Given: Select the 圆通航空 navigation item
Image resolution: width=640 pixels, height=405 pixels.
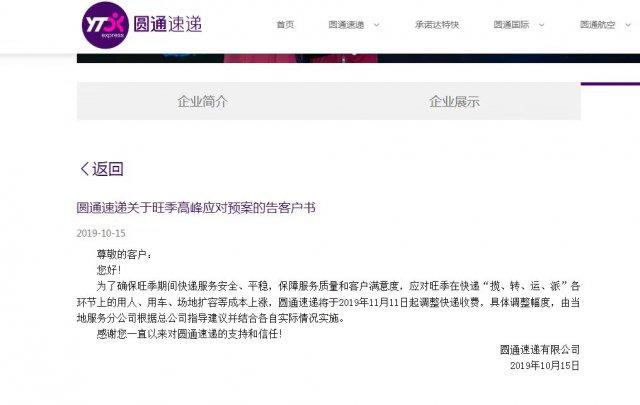Looking at the screenshot, I should pyautogui.click(x=598, y=25).
